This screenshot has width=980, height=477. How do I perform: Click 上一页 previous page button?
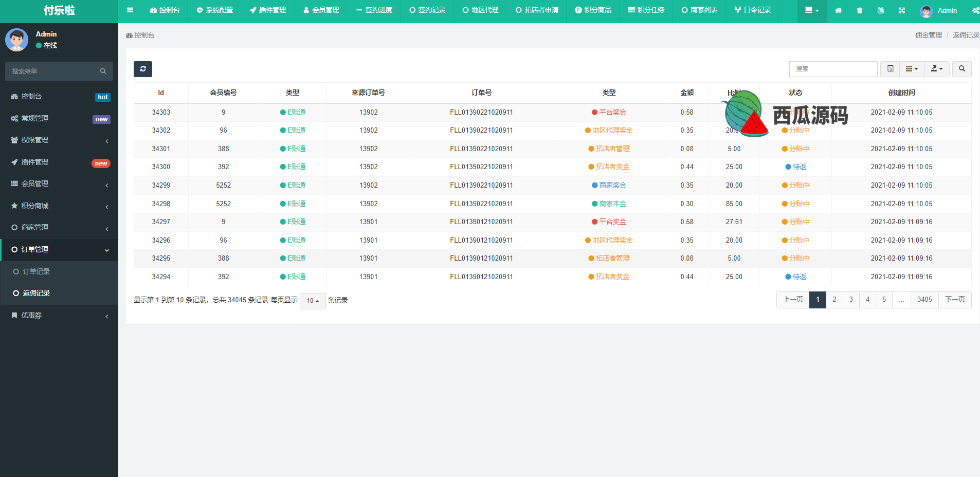pos(793,300)
